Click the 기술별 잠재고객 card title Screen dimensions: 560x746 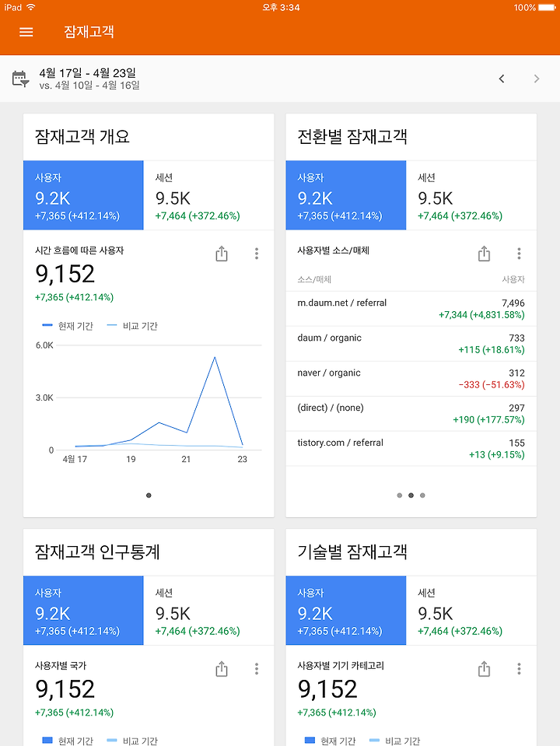[352, 552]
